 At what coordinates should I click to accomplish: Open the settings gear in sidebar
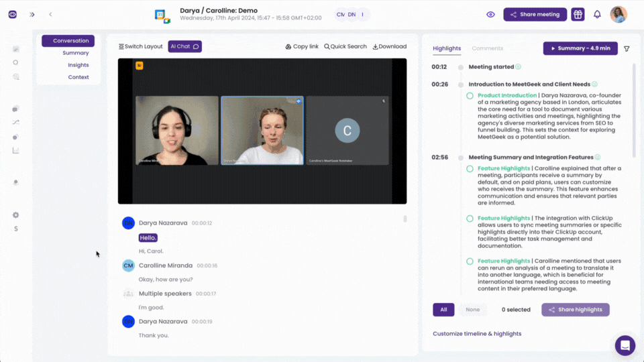pyautogui.click(x=15, y=215)
